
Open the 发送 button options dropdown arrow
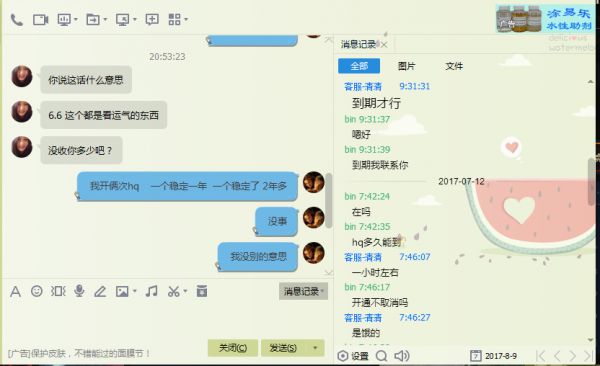click(x=315, y=348)
